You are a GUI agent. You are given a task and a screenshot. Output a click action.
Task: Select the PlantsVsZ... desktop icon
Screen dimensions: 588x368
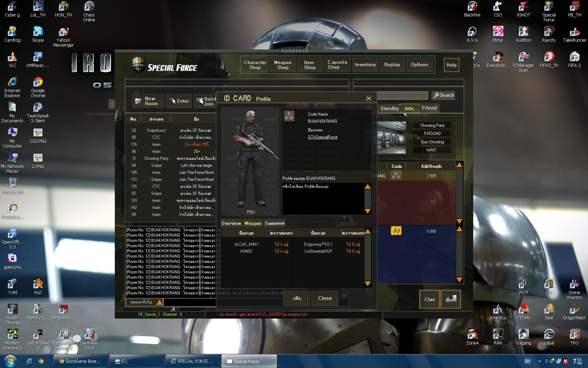pyautogui.click(x=38, y=312)
